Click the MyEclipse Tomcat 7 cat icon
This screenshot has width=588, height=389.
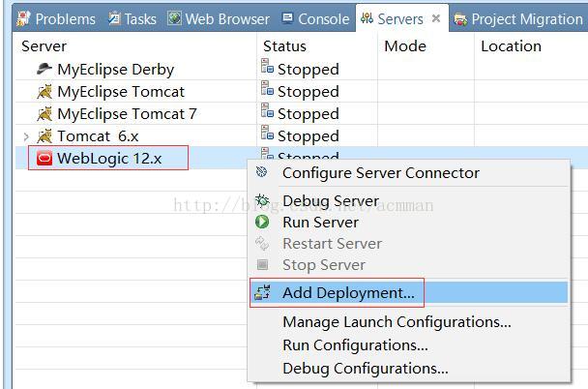click(44, 113)
